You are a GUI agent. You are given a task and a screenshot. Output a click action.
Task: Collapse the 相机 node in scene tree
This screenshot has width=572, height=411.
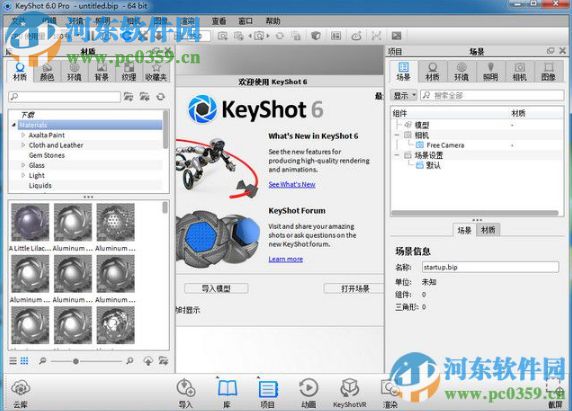pos(397,135)
